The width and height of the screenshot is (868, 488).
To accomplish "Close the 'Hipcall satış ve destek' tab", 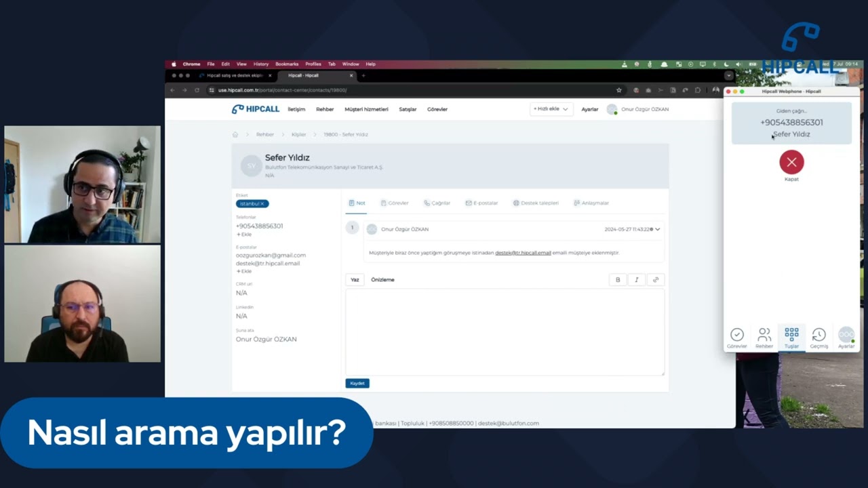I will tap(270, 75).
